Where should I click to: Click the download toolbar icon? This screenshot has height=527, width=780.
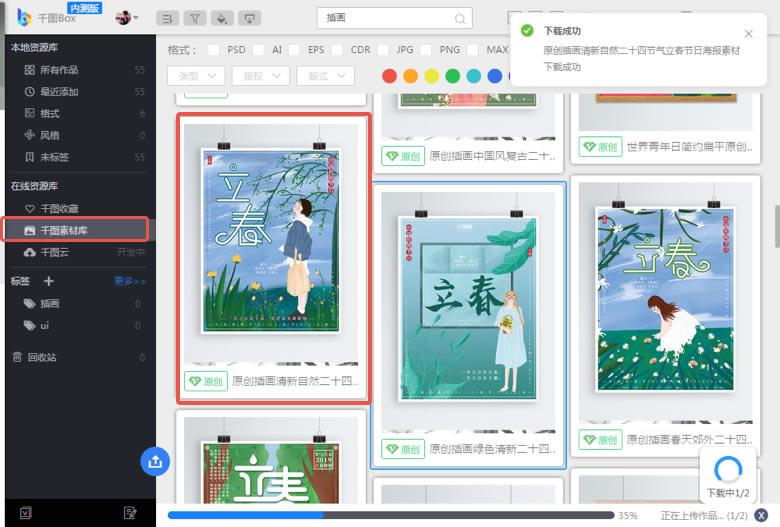[x=249, y=18]
